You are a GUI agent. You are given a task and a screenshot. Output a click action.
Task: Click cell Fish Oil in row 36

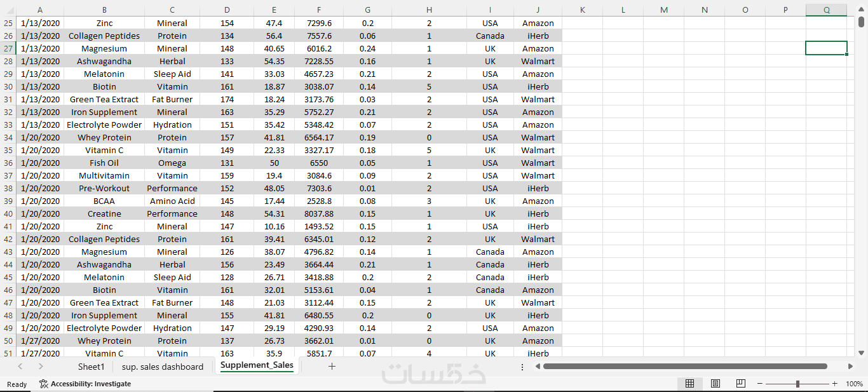tap(104, 163)
